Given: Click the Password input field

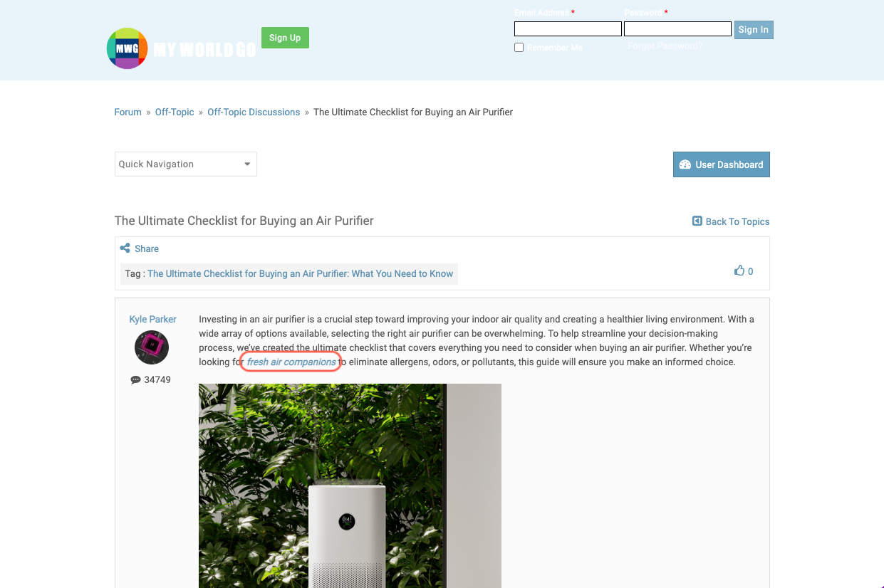Looking at the screenshot, I should pyautogui.click(x=678, y=29).
